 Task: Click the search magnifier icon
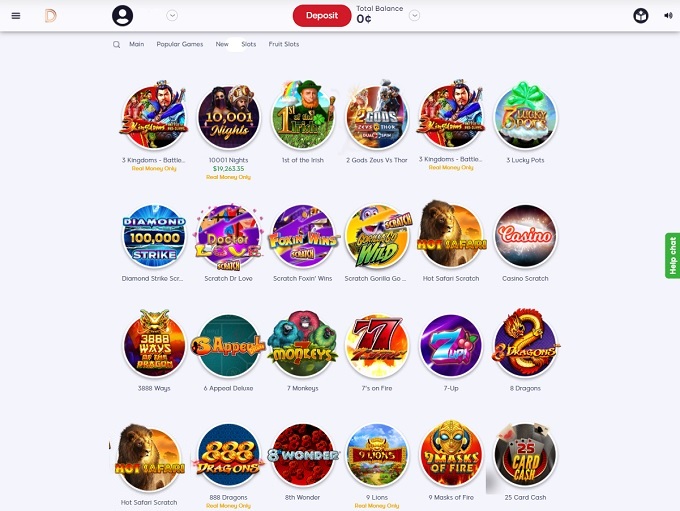[x=116, y=44]
